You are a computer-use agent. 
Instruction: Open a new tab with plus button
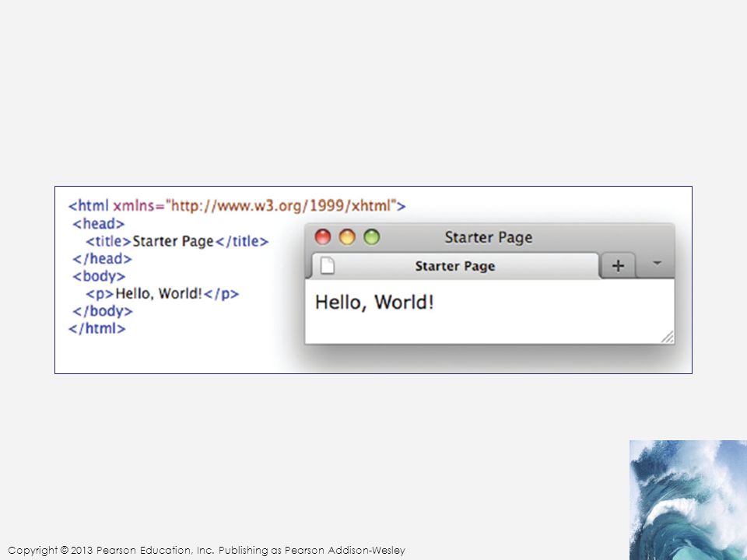click(618, 266)
